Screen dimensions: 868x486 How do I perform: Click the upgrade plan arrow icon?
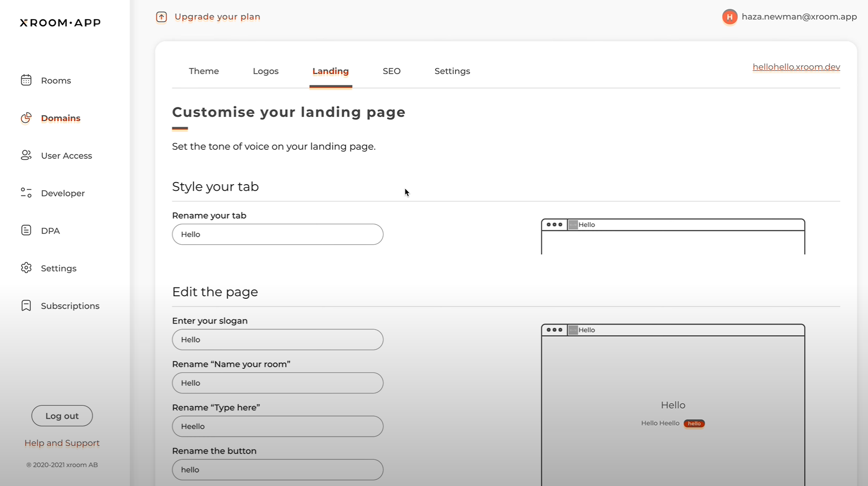click(x=161, y=17)
